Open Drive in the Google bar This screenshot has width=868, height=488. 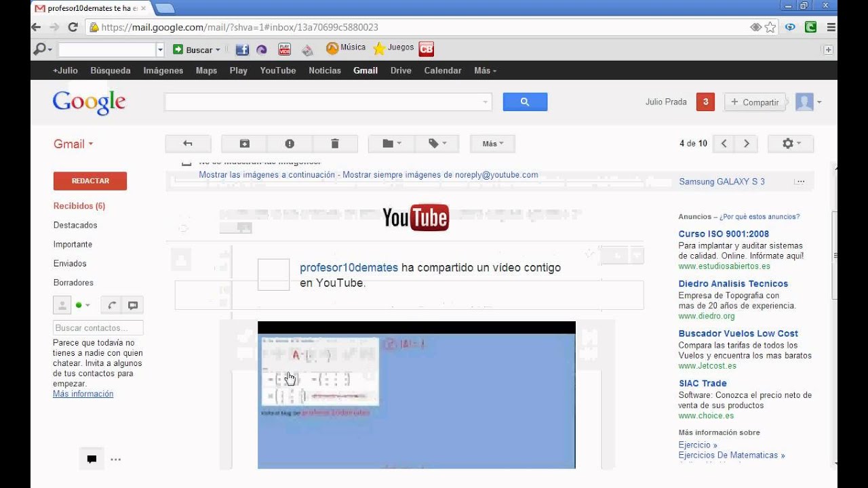click(401, 70)
